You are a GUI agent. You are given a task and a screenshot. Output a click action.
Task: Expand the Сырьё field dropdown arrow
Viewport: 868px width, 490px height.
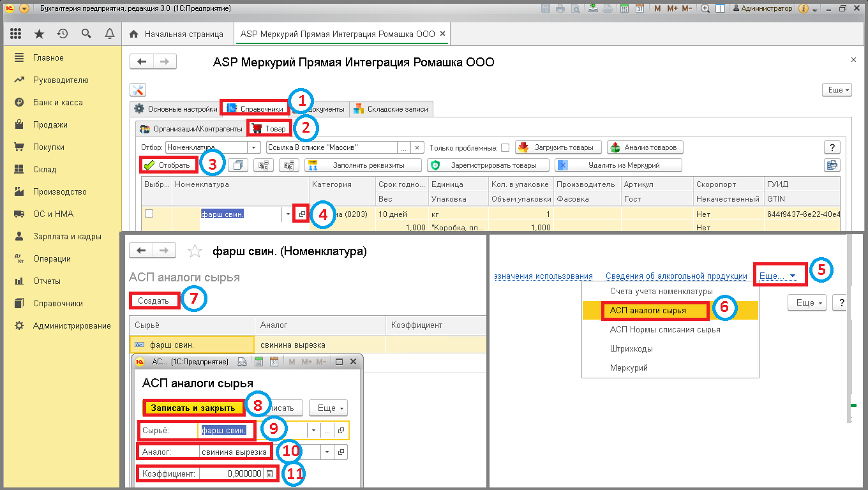click(x=314, y=431)
